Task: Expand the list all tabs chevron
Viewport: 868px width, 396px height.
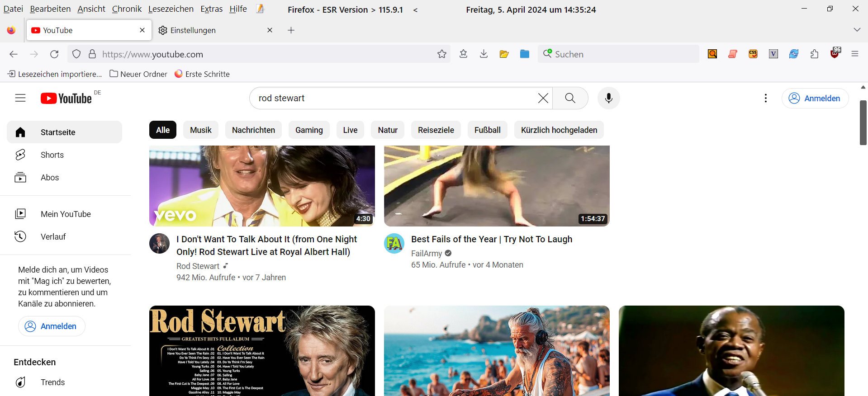Action: (x=857, y=30)
